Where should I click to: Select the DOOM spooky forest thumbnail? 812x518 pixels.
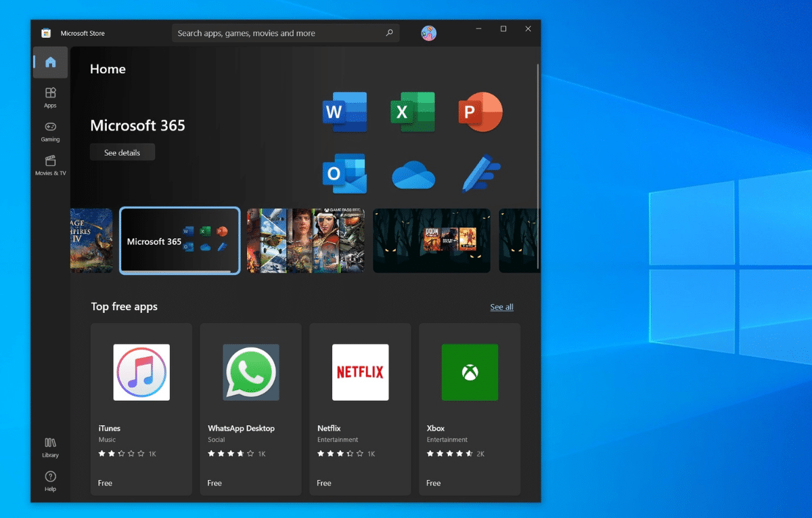432,241
